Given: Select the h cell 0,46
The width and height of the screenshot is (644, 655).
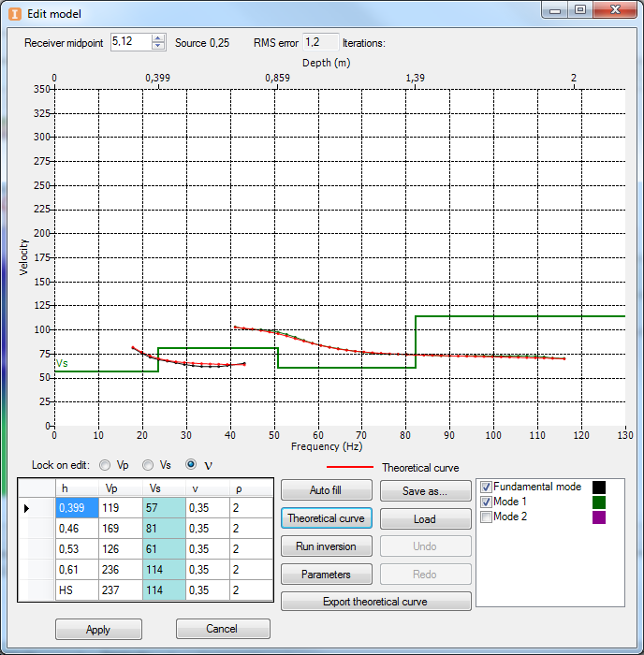Looking at the screenshot, I should [x=77, y=529].
